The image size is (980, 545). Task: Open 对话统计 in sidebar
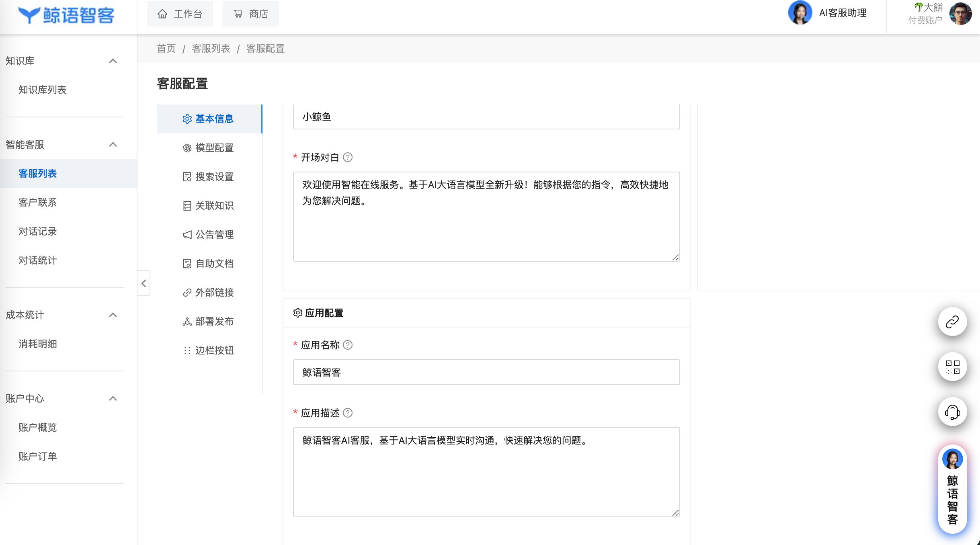(68, 260)
